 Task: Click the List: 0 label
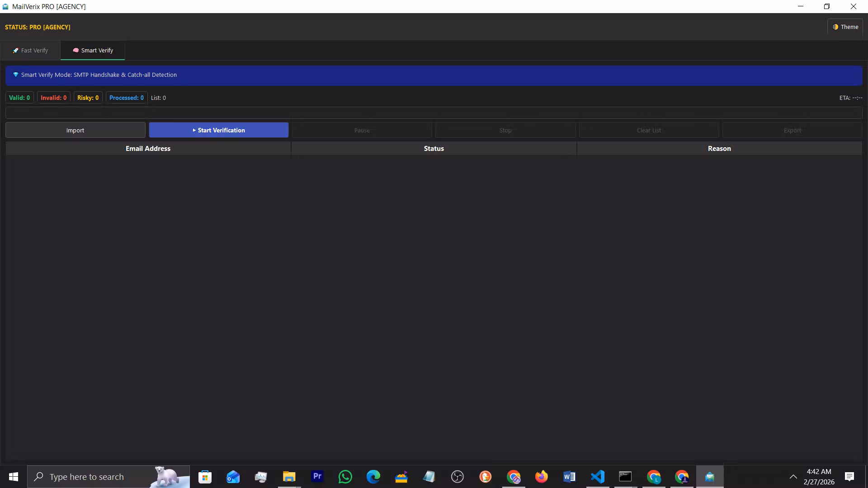pos(158,98)
